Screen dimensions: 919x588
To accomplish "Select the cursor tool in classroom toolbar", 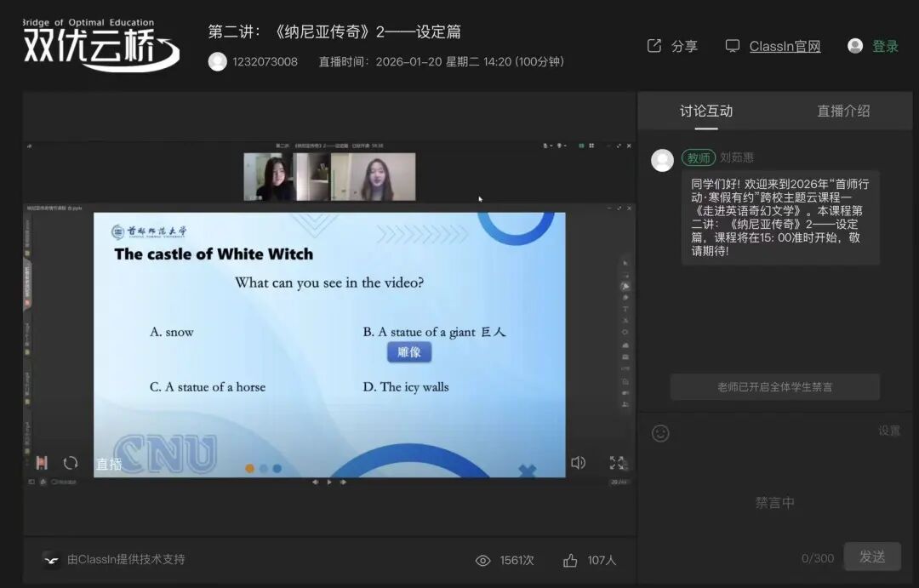I will pyautogui.click(x=625, y=263).
